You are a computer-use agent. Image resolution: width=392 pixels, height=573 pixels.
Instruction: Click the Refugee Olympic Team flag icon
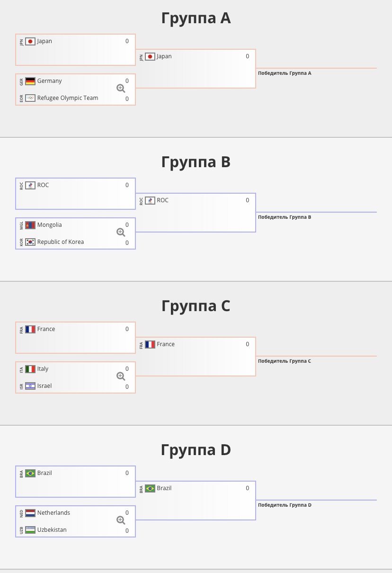(x=30, y=98)
